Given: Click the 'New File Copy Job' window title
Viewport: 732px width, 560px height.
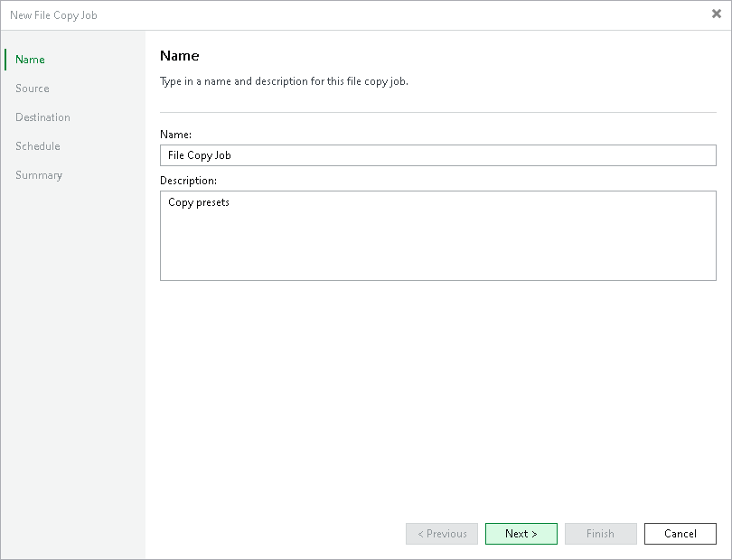Looking at the screenshot, I should click(x=53, y=15).
